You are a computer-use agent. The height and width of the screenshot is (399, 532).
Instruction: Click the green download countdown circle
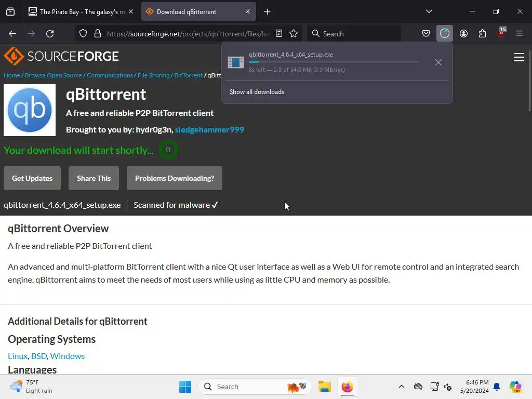click(168, 150)
